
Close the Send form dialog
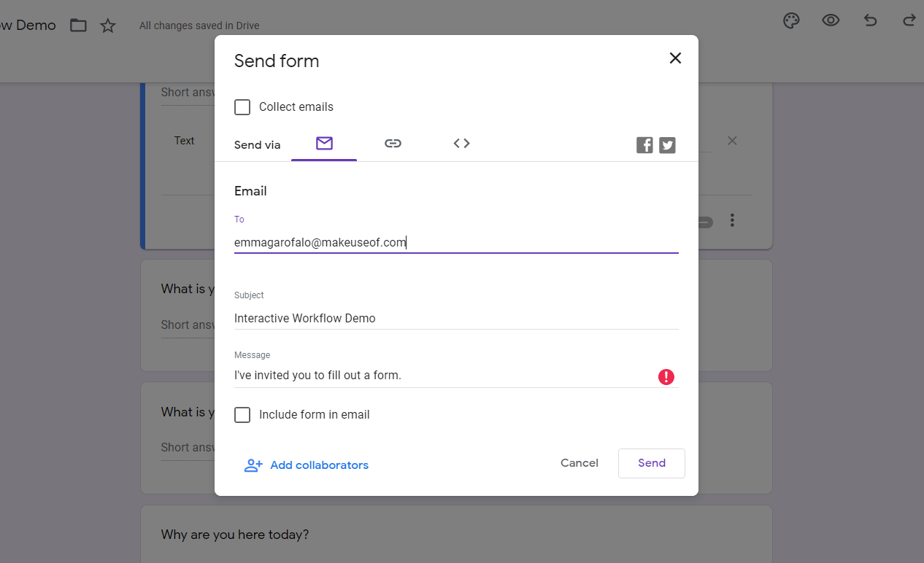675,58
